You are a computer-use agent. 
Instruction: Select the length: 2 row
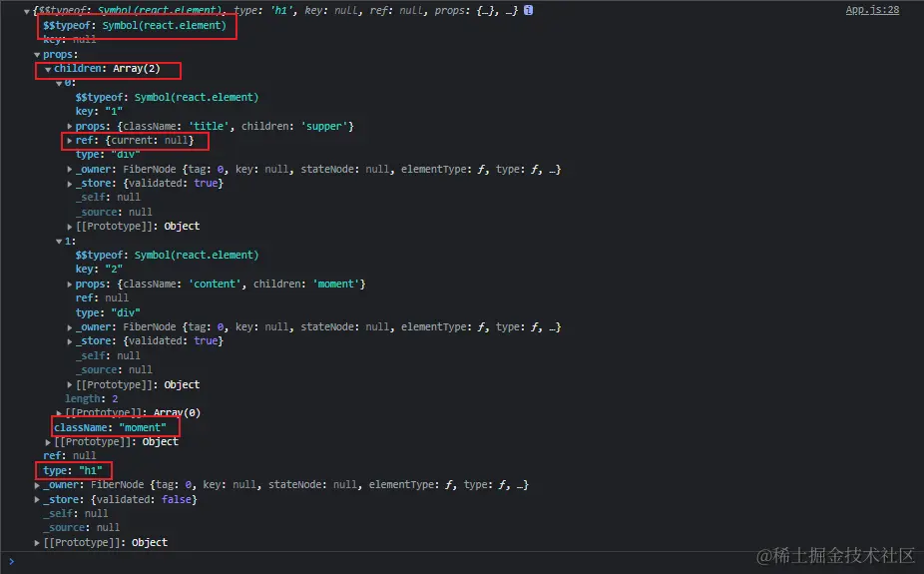tap(92, 399)
